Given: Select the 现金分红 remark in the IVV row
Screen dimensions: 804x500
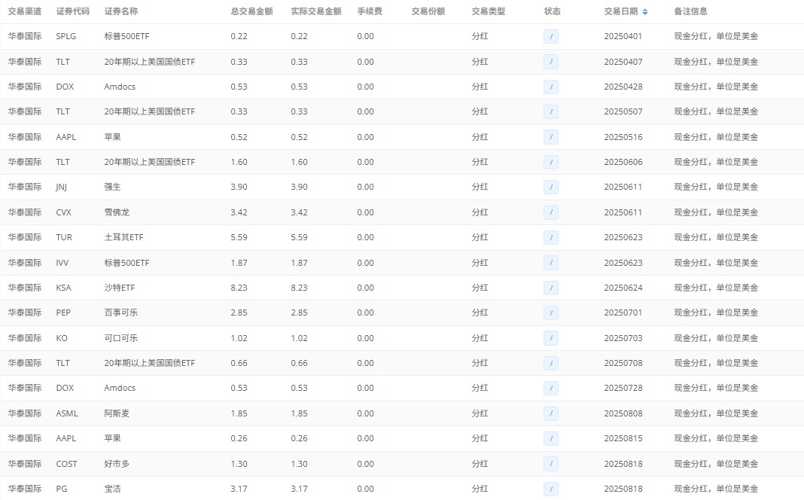Looking at the screenshot, I should coord(716,263).
